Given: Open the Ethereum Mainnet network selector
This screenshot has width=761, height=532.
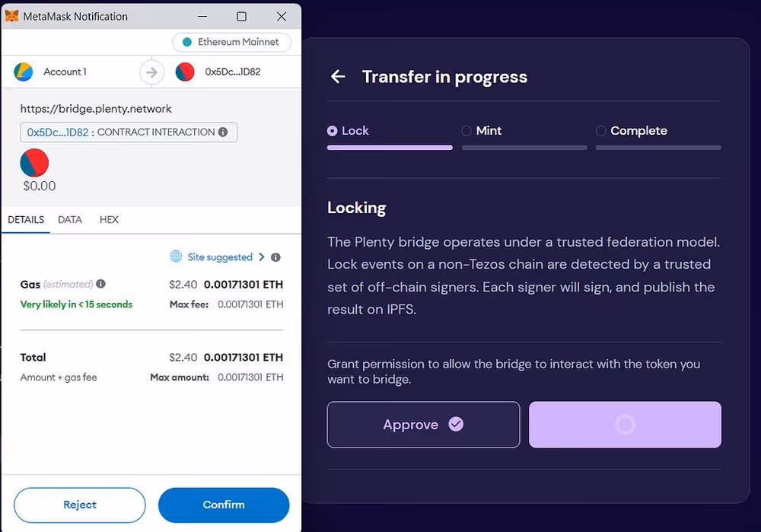Looking at the screenshot, I should (231, 42).
